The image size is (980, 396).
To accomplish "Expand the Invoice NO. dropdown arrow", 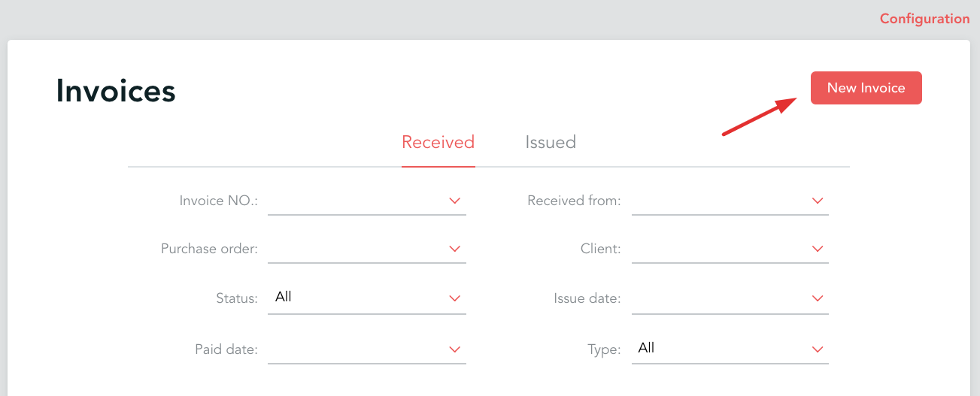I will point(454,201).
